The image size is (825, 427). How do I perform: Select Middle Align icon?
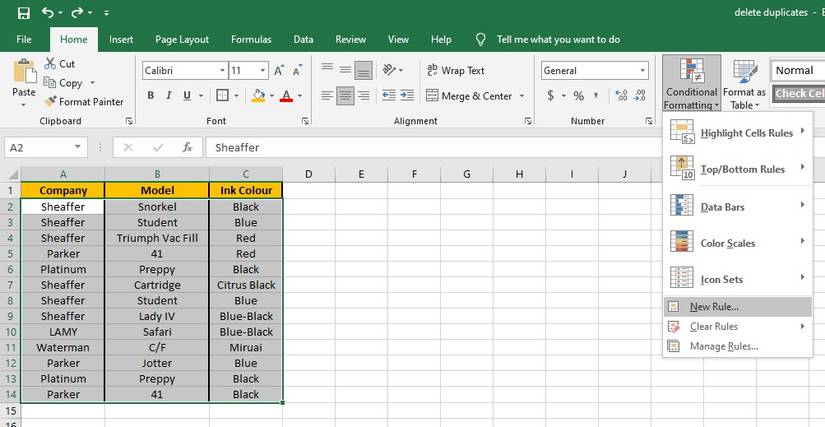click(345, 69)
